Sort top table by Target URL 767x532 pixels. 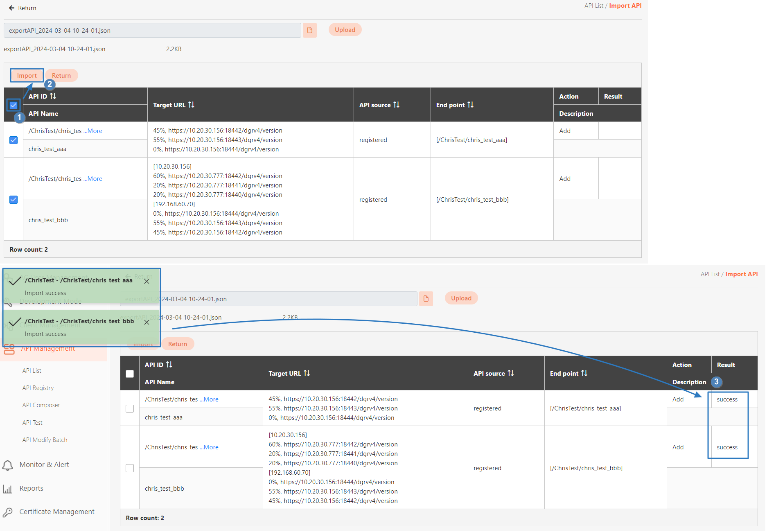191,105
